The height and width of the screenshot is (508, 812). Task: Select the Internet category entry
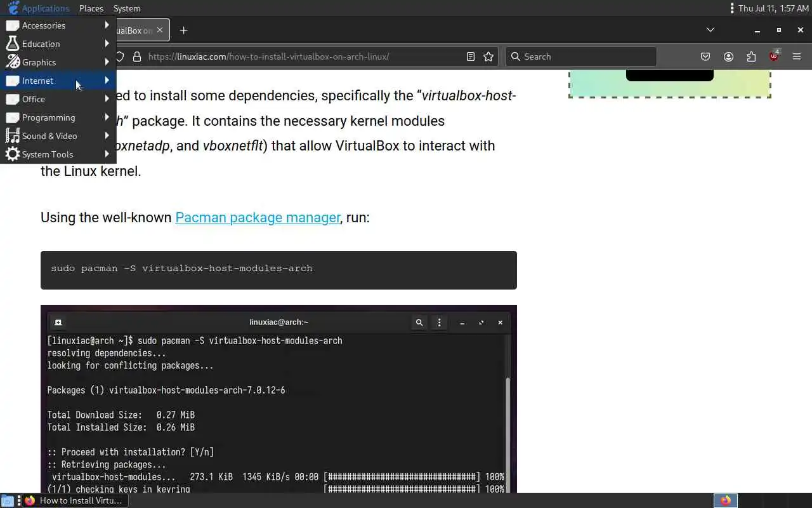(x=58, y=81)
